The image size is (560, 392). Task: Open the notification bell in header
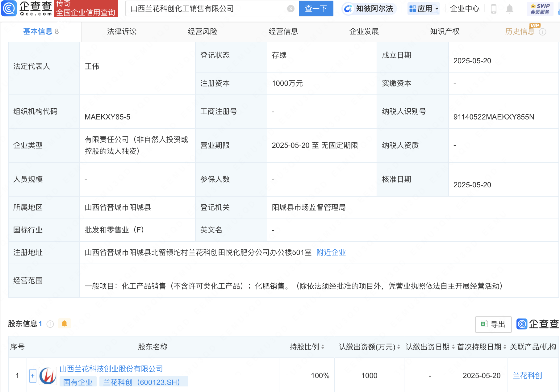coord(509,9)
